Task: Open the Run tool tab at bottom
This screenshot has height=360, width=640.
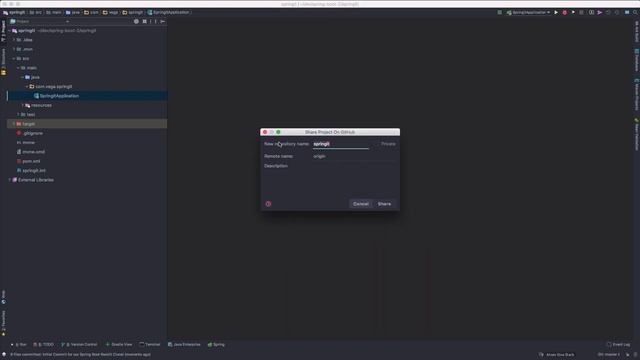Action: tap(18, 344)
